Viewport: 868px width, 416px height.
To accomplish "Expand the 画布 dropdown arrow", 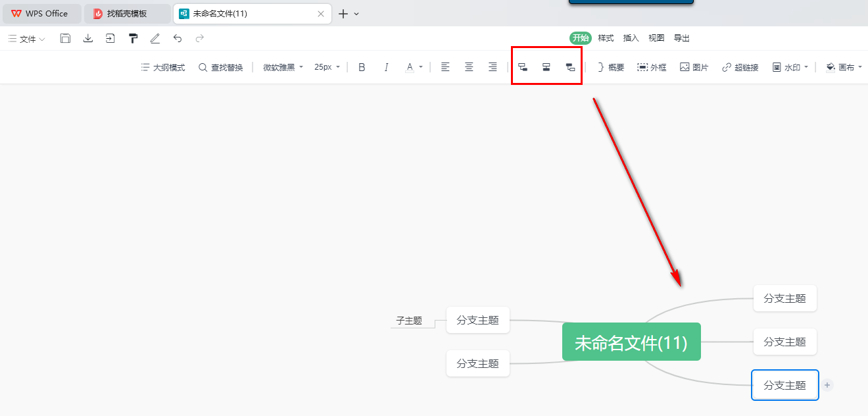I will coord(860,67).
